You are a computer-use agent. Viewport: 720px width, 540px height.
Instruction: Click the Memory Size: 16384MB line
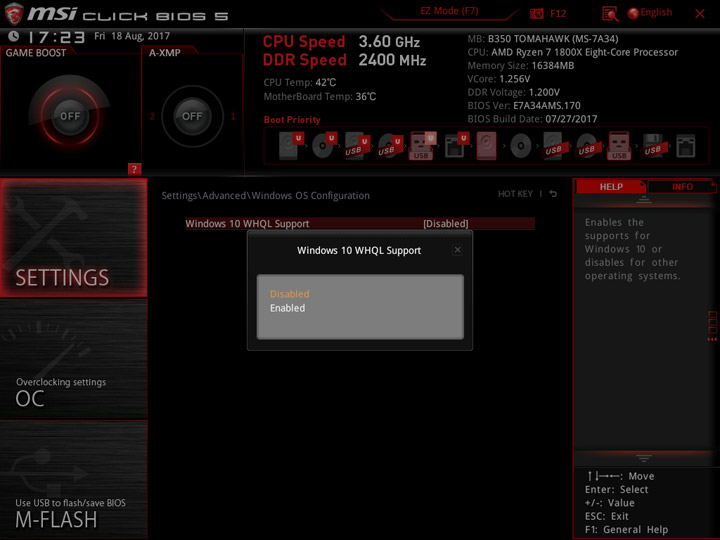521,66
